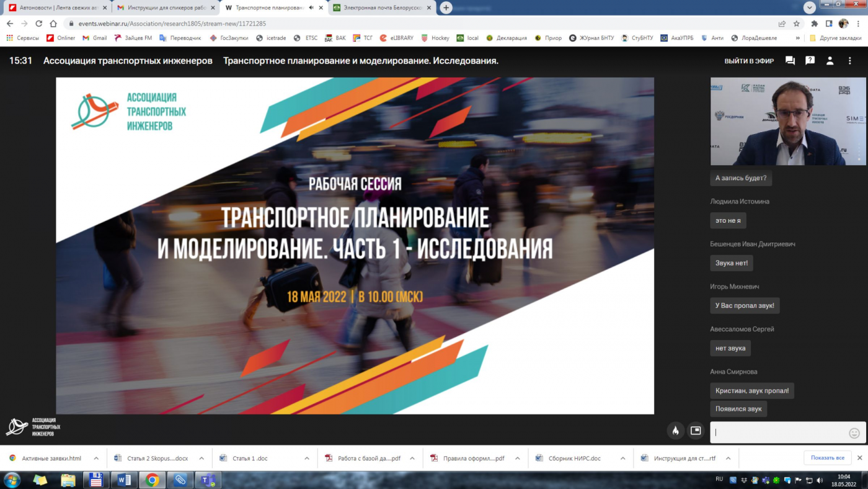Click chat message 'Кристиан, звук пропал!'
This screenshot has width=868, height=489.
[752, 390]
